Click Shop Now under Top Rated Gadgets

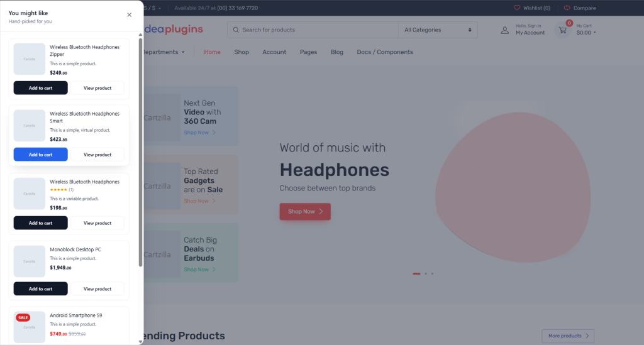199,201
